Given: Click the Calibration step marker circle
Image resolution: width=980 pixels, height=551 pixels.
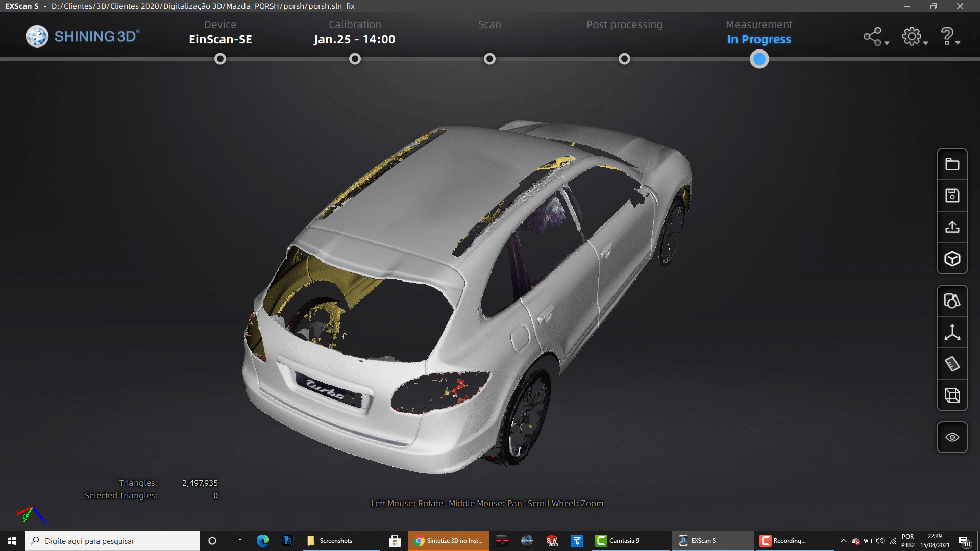Looking at the screenshot, I should [355, 59].
